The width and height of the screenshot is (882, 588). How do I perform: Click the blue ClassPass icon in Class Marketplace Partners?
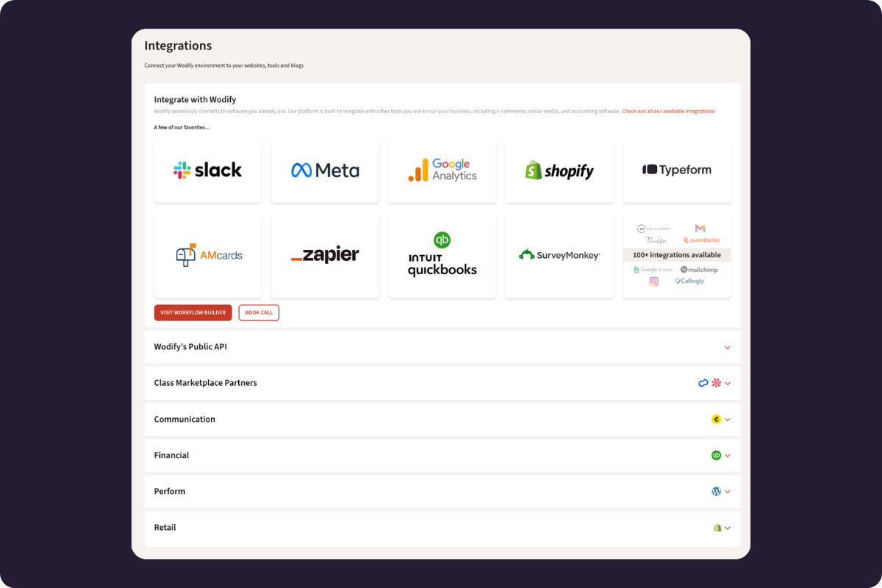click(x=703, y=383)
